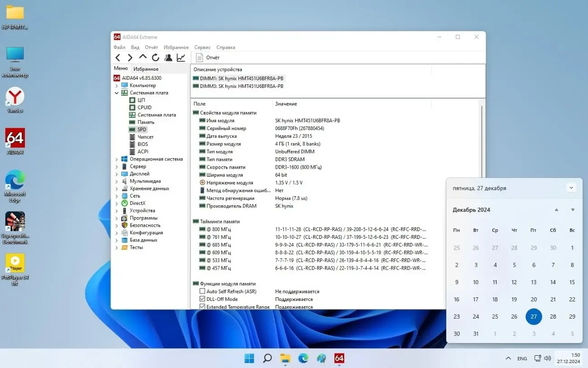Open previous month in the calendar

click(556, 209)
